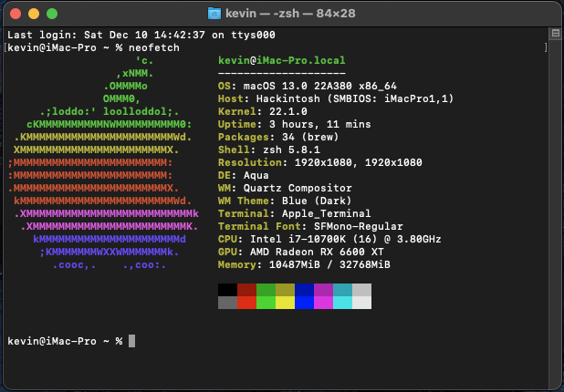Click the 'WM: Quartz Compositor' line
The width and height of the screenshot is (564, 392).
point(285,189)
